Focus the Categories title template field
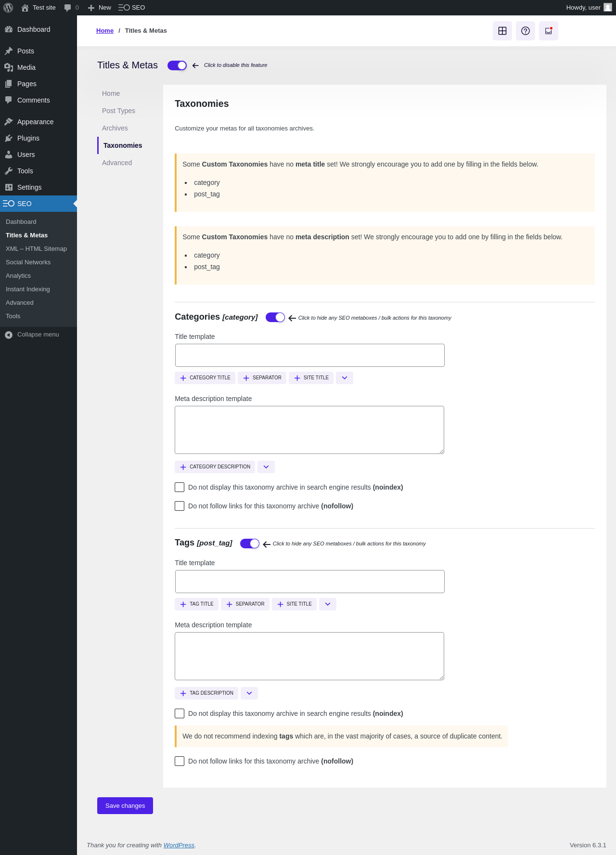This screenshot has width=616, height=855. click(310, 355)
